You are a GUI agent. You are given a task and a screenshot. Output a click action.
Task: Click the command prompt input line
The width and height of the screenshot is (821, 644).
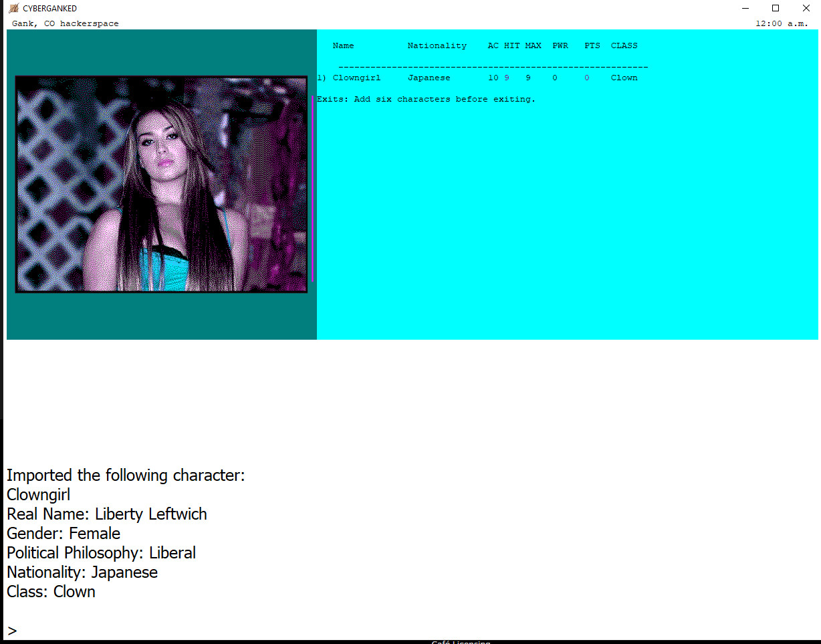click(11, 629)
